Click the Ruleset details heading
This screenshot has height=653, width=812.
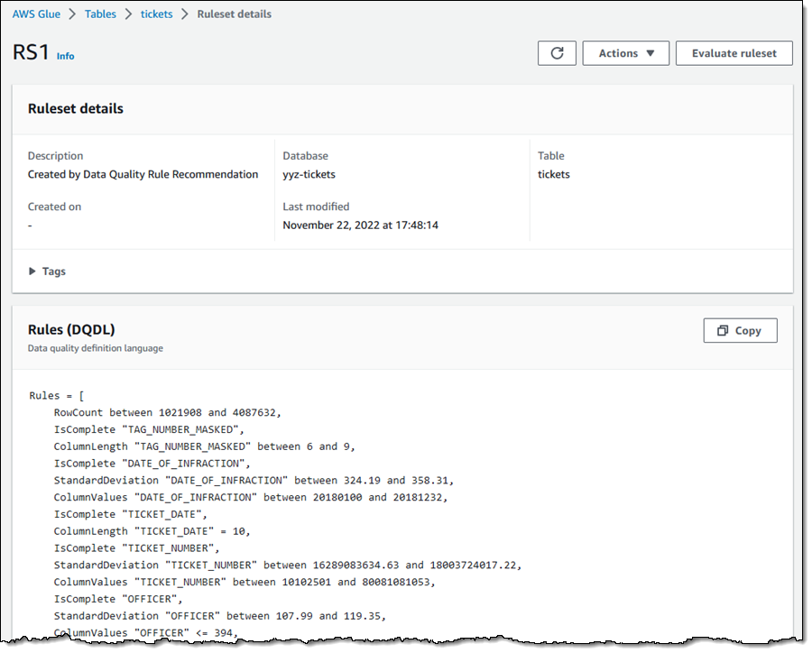[76, 109]
